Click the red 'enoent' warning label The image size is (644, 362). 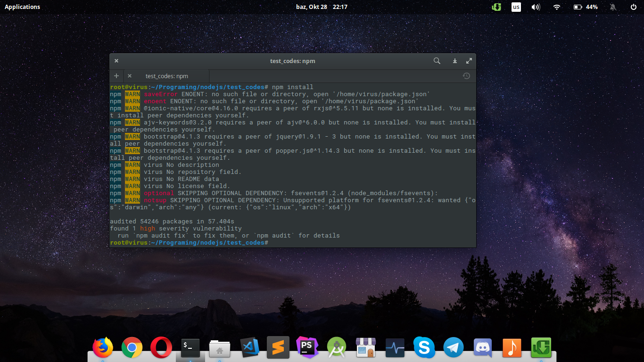coord(155,101)
